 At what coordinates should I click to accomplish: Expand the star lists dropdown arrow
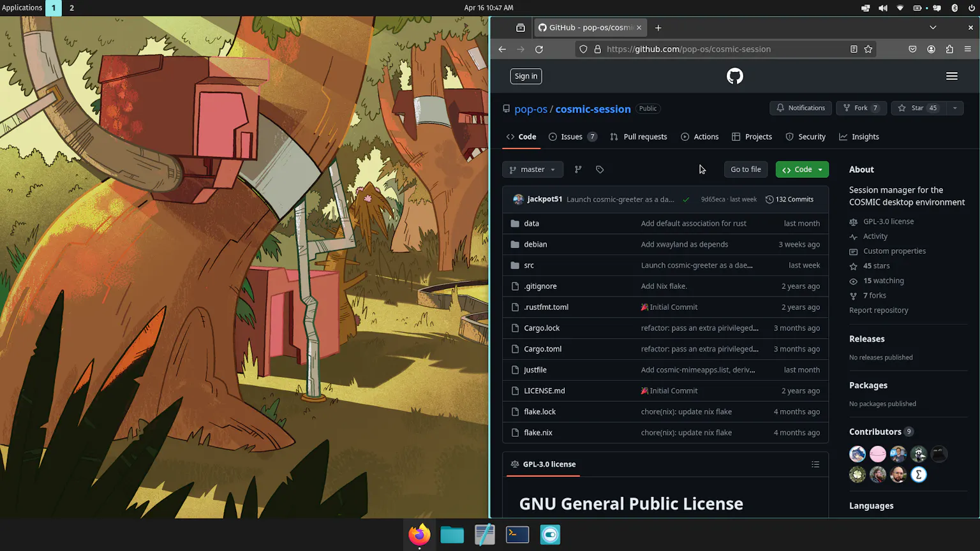point(954,108)
